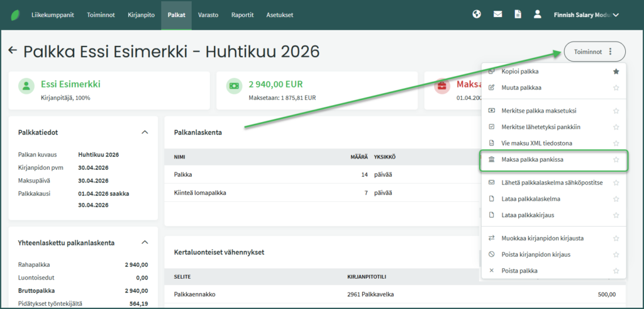Open the user profile icon
This screenshot has height=309, width=644.
coord(537,14)
